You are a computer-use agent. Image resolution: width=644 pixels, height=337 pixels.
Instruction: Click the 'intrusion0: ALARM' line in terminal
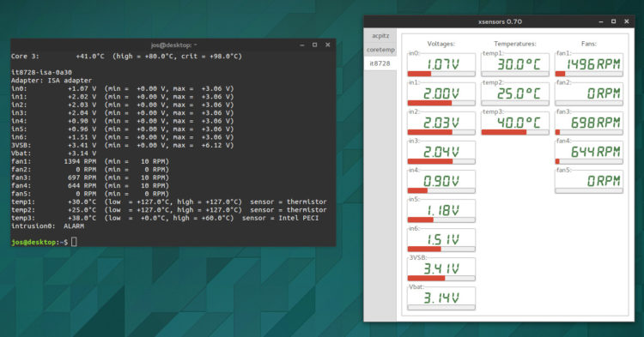(x=47, y=226)
